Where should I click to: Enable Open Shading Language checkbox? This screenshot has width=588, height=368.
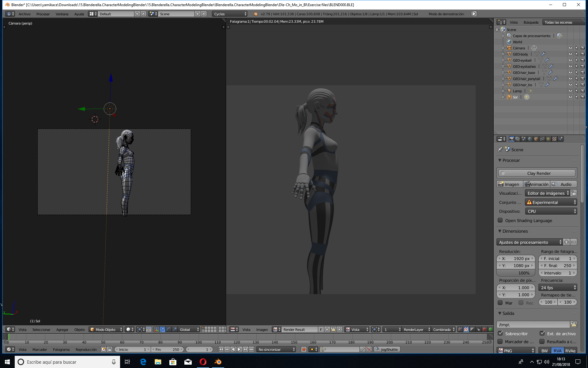pyautogui.click(x=500, y=220)
